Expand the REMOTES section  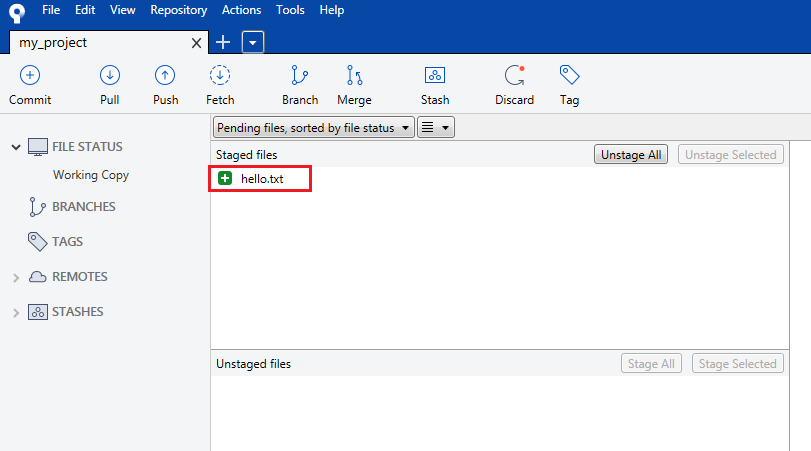pos(16,277)
